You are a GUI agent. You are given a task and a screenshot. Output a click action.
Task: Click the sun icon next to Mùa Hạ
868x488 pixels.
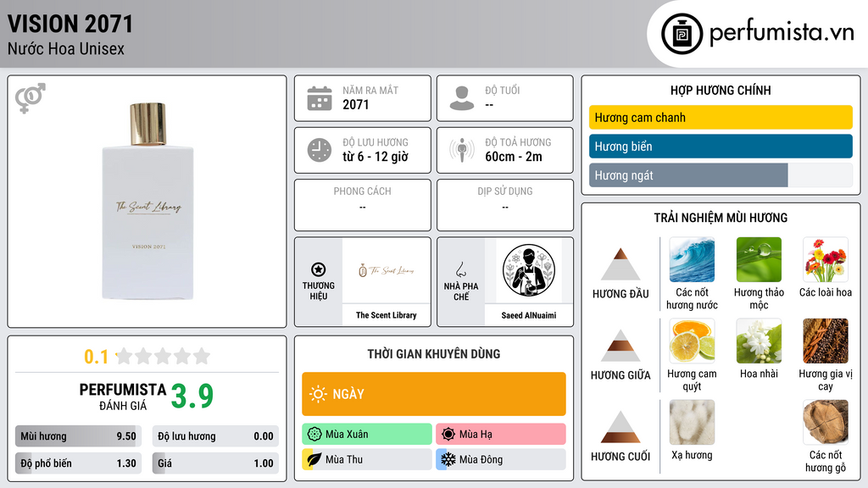[448, 434]
